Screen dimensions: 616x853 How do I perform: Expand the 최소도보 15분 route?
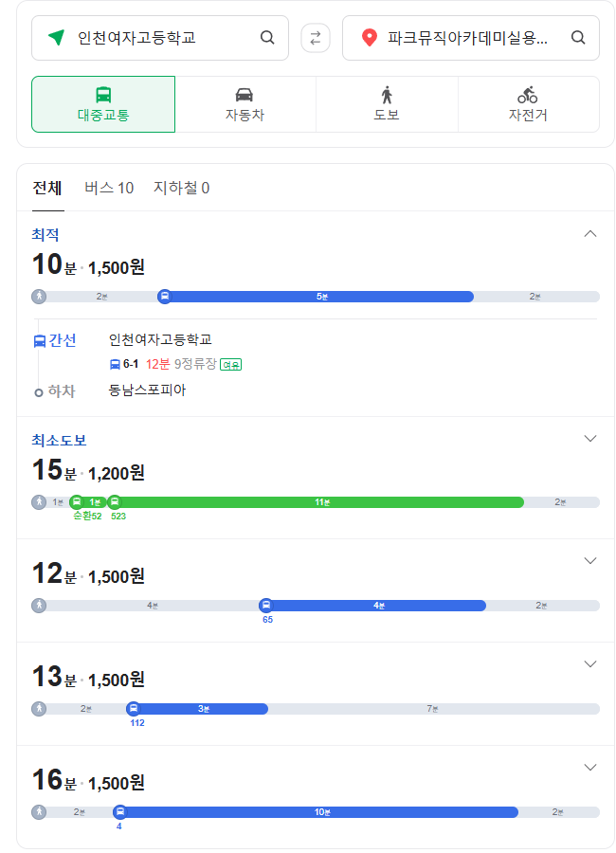[590, 439]
